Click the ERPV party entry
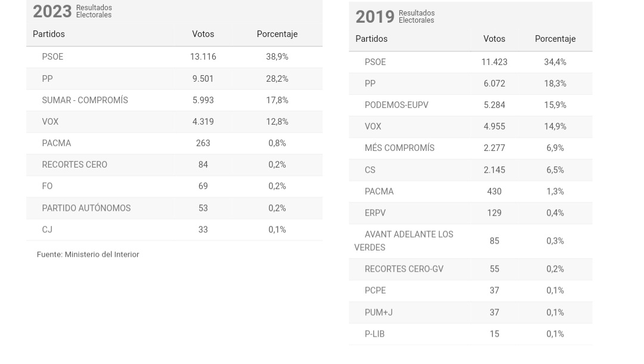 tap(376, 213)
